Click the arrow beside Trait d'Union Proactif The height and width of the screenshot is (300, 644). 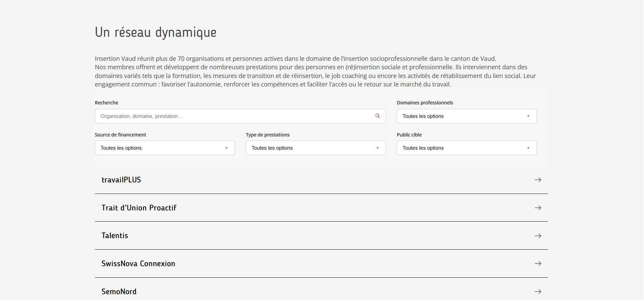click(x=538, y=208)
